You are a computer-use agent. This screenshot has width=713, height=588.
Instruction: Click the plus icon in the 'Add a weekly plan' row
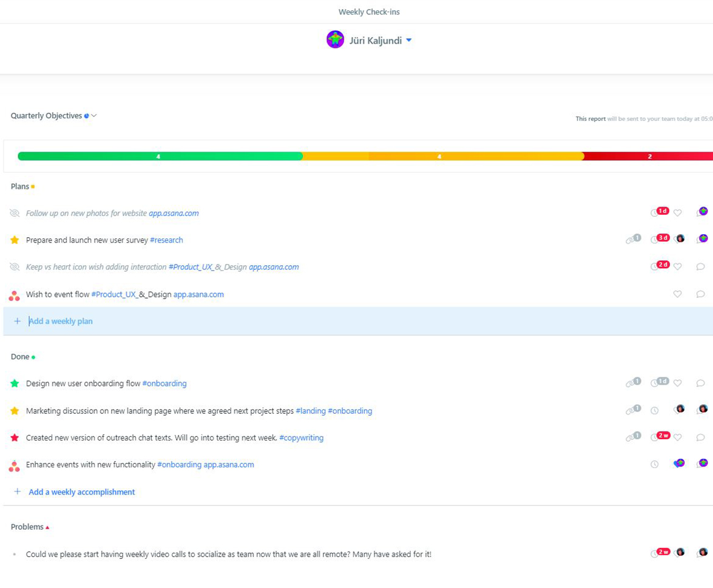pyautogui.click(x=17, y=321)
